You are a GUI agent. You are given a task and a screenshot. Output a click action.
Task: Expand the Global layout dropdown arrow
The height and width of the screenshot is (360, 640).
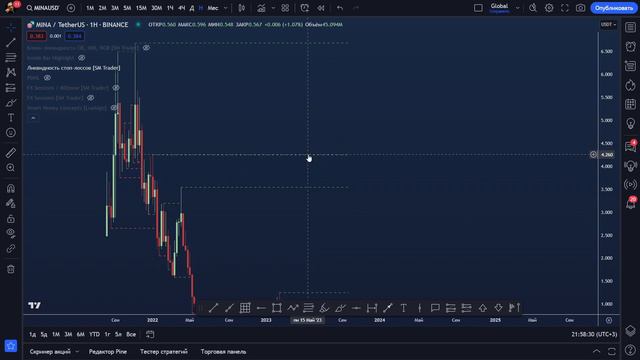[x=517, y=8]
